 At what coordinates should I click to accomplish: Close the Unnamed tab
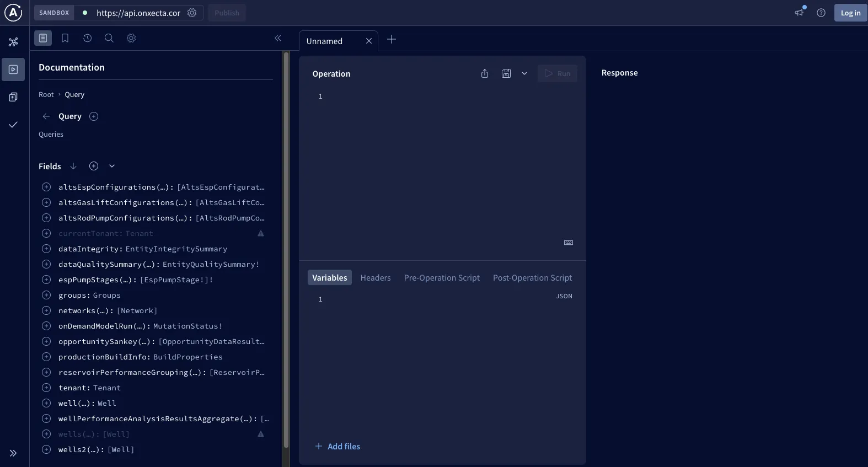(369, 41)
